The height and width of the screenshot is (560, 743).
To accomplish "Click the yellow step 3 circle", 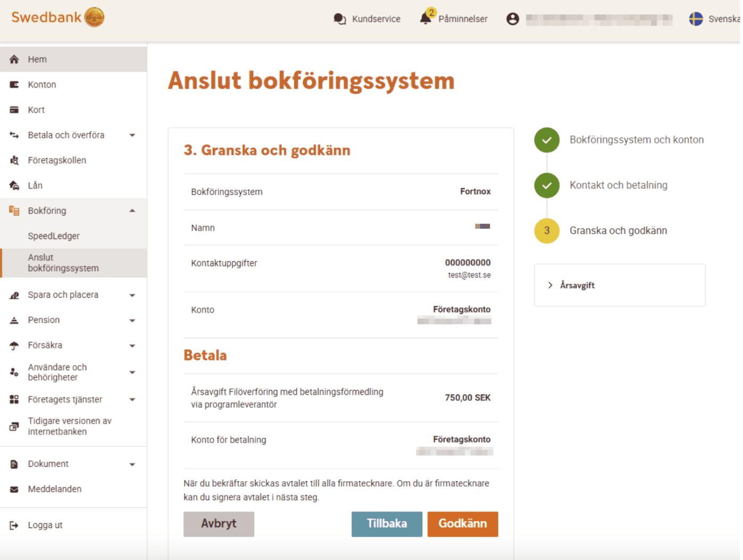I will coord(547,231).
